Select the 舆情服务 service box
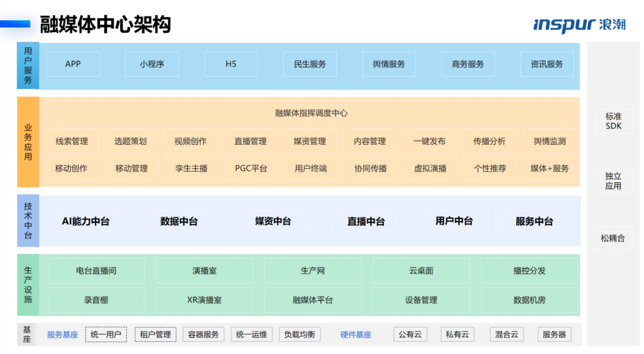Image resolution: width=644 pixels, height=354 pixels. [x=389, y=64]
